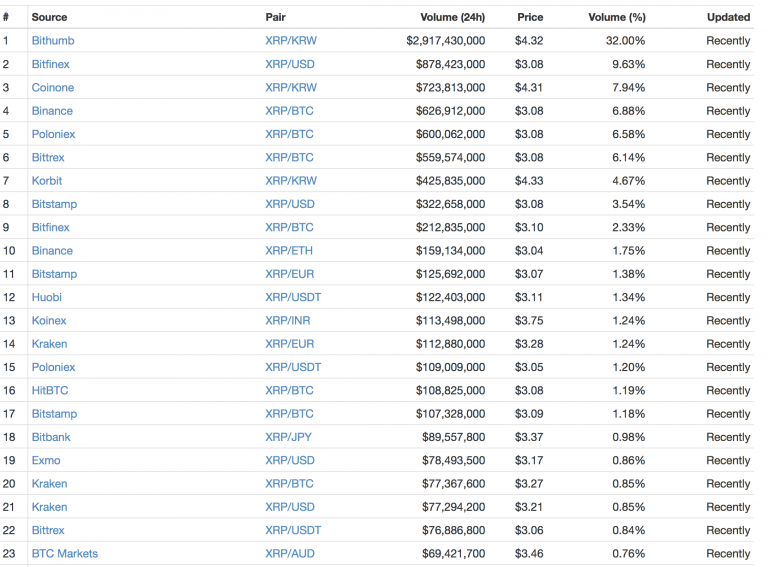Click the XRP/KRW pair in the Bithumb row

click(x=291, y=41)
